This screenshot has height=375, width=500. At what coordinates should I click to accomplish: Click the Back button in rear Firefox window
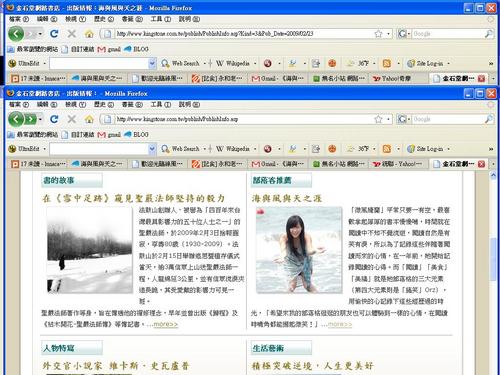coord(16,34)
